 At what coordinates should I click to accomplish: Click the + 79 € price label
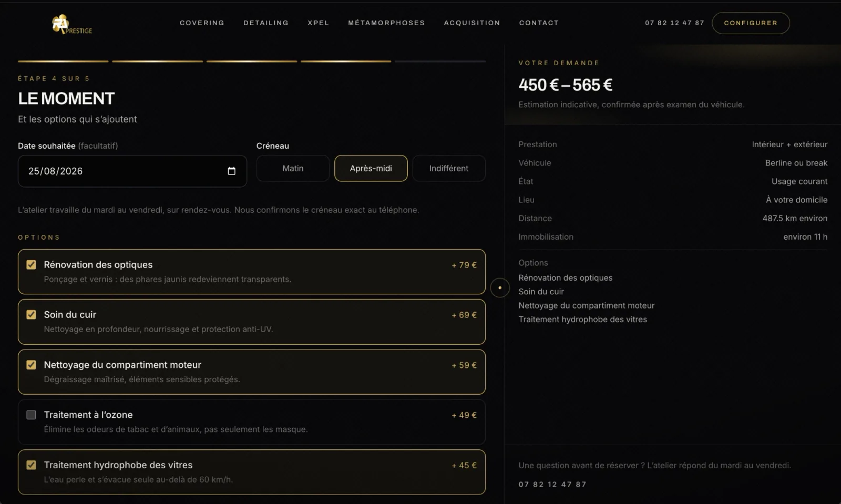(x=464, y=265)
